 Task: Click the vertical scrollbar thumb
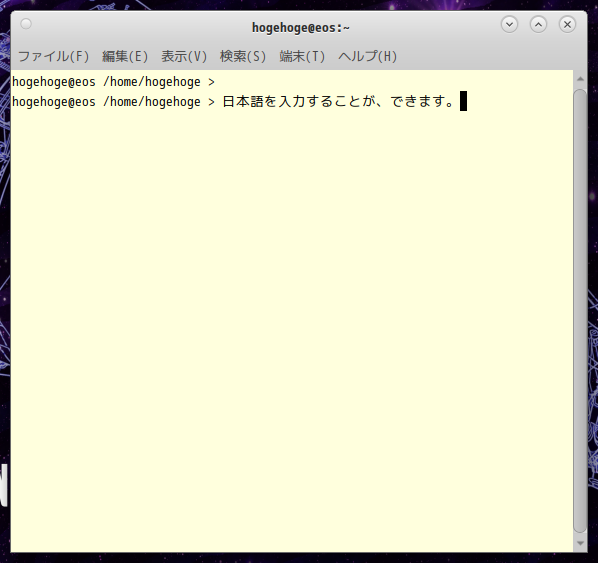580,311
